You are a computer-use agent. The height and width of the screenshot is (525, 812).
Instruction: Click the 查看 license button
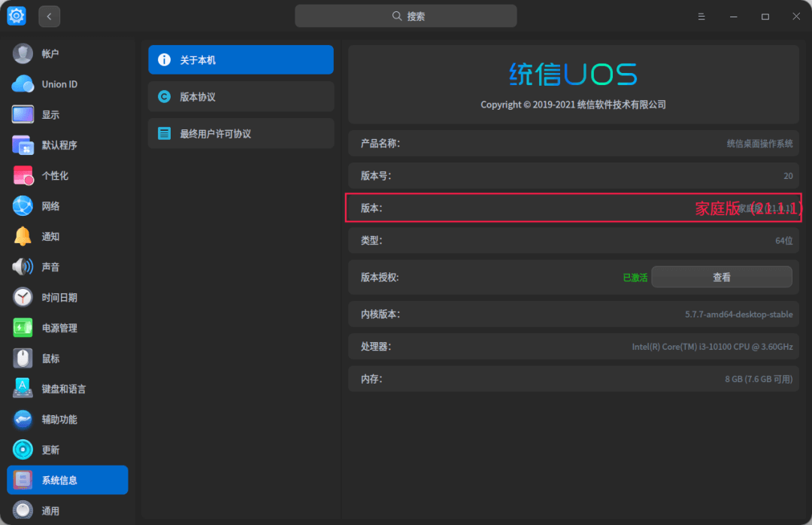721,278
